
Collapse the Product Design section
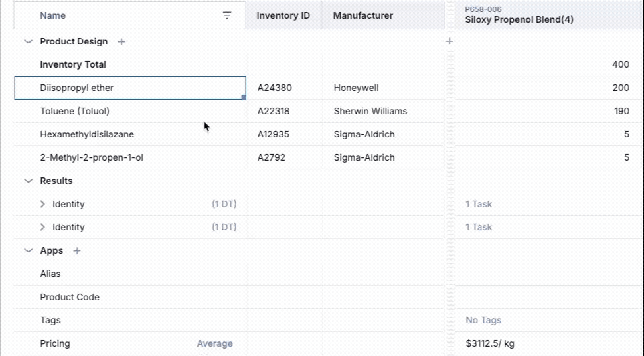28,41
